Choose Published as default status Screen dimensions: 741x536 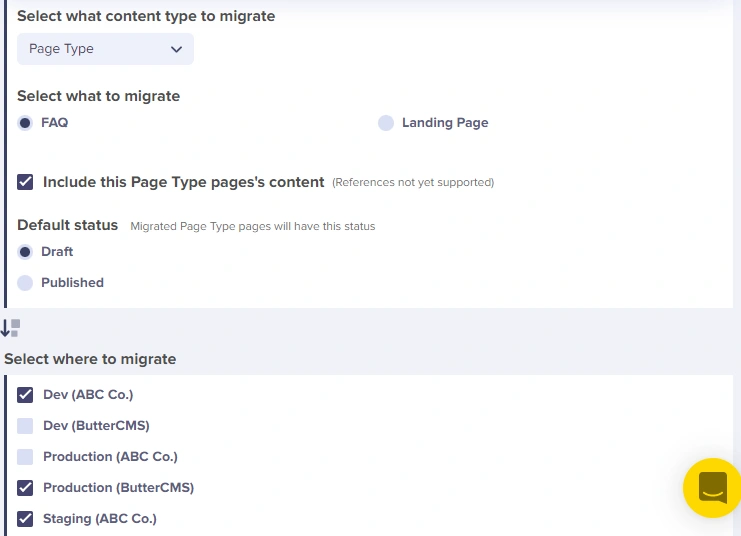(26, 283)
